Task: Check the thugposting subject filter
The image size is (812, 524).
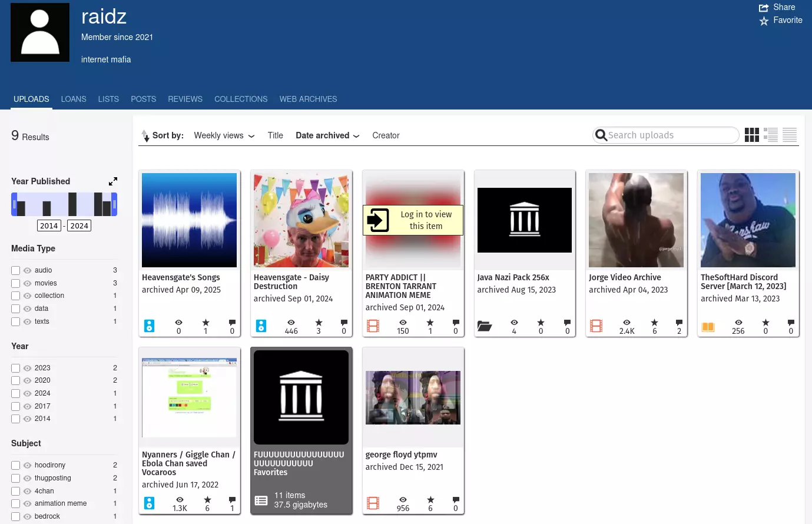Action: coord(16,478)
